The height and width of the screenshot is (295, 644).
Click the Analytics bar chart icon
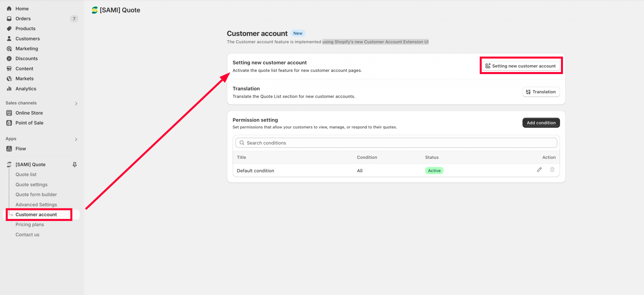click(9, 89)
